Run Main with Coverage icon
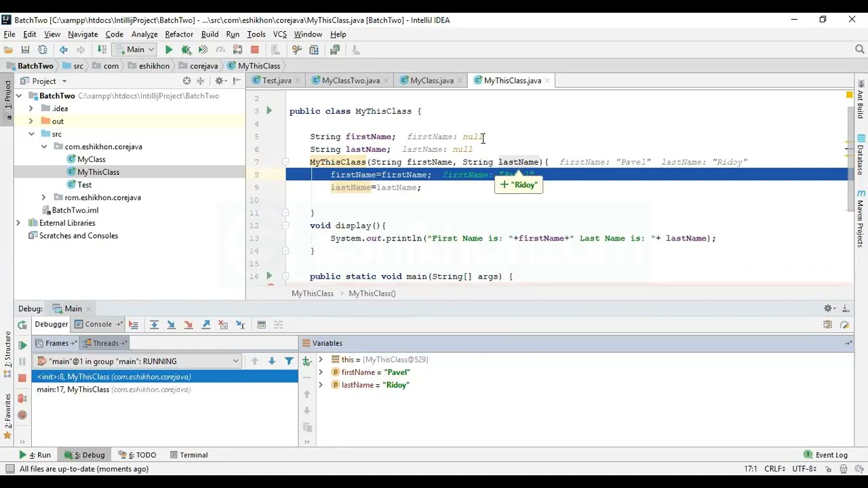This screenshot has height=488, width=868. (x=203, y=49)
